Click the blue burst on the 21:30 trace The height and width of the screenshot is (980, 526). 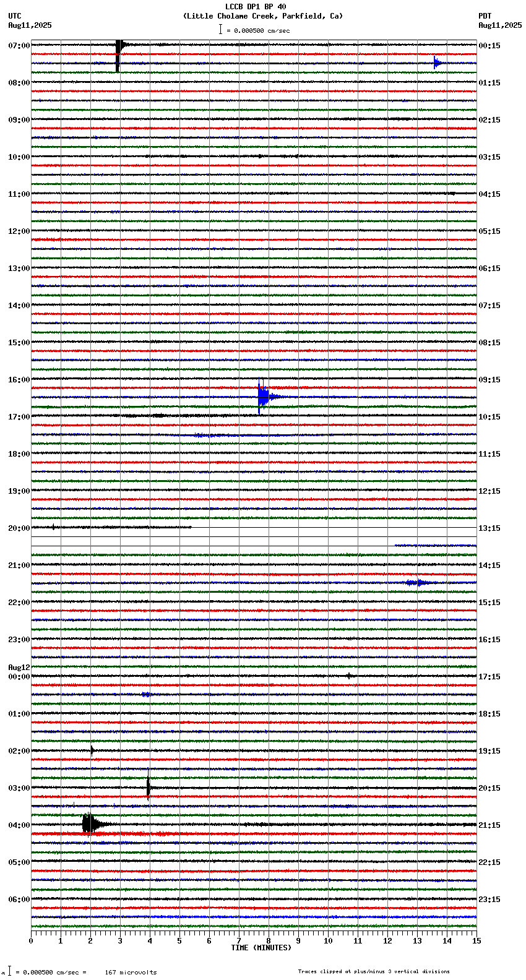[x=418, y=582]
